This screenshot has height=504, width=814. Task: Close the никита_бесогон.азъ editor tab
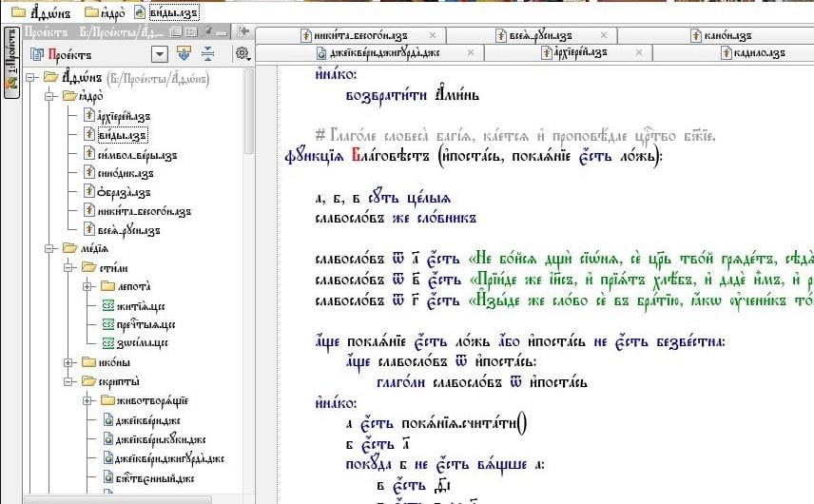pos(433,35)
